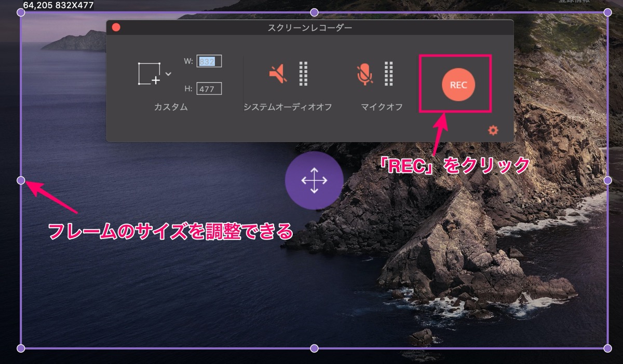The image size is (623, 364).
Task: Select the custom capture area icon
Action: point(150,74)
